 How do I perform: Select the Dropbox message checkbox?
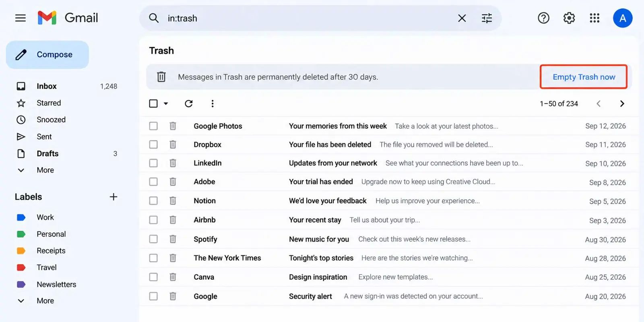click(x=153, y=144)
